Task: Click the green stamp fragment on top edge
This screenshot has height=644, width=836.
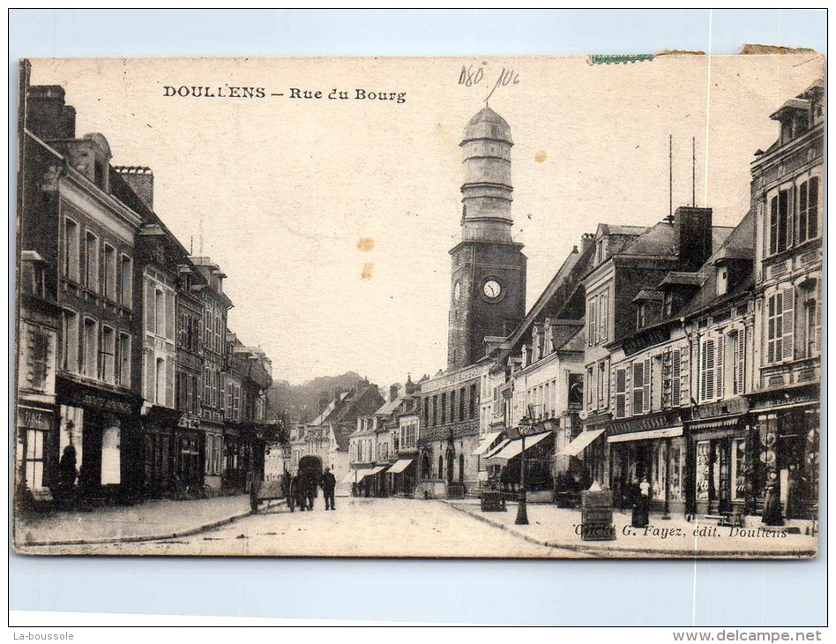Action: (x=621, y=59)
